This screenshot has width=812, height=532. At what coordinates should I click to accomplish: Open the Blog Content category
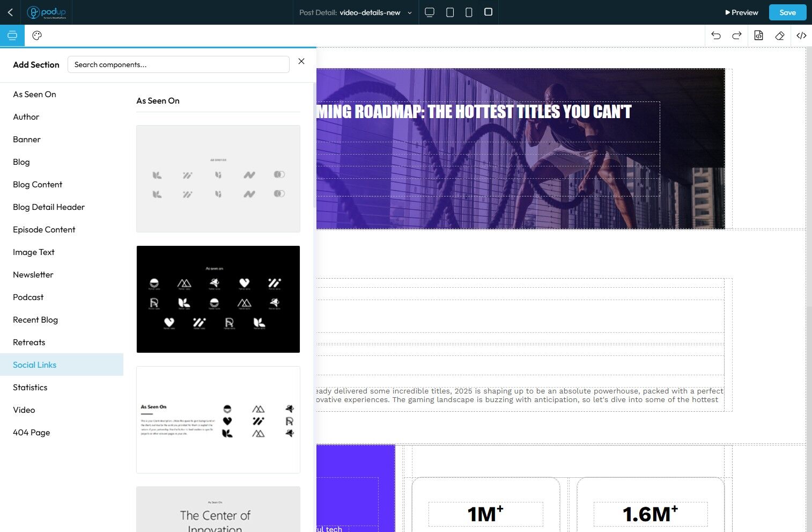tap(62, 185)
